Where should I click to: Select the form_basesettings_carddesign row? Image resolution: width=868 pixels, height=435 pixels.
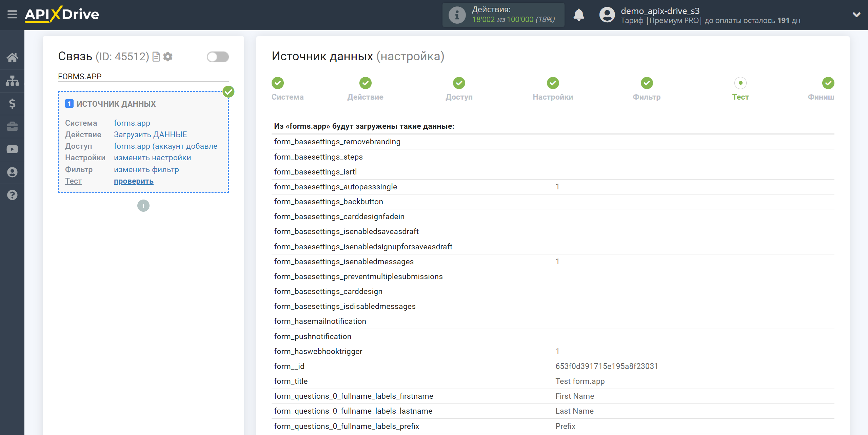pos(553,291)
